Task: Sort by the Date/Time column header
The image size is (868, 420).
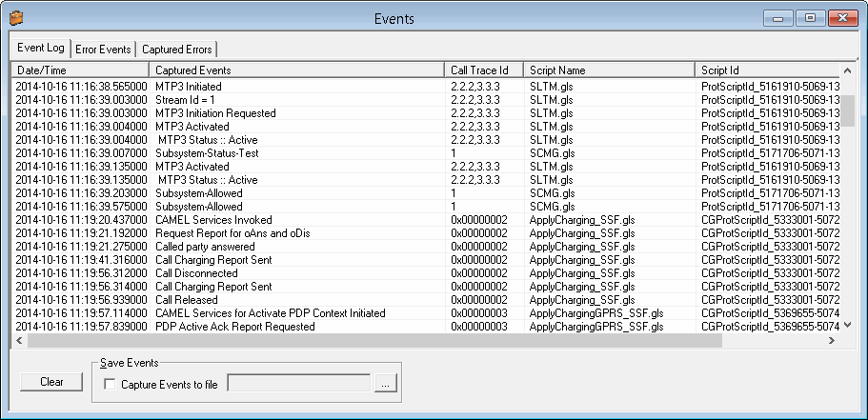Action: pos(80,70)
